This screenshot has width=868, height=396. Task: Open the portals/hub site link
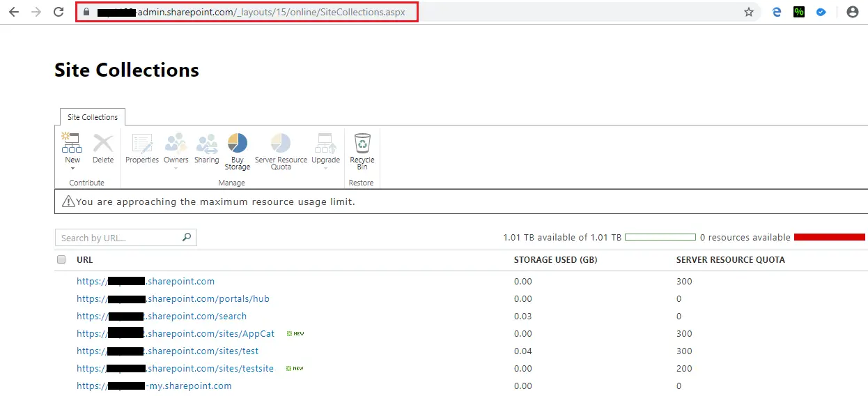[173, 298]
